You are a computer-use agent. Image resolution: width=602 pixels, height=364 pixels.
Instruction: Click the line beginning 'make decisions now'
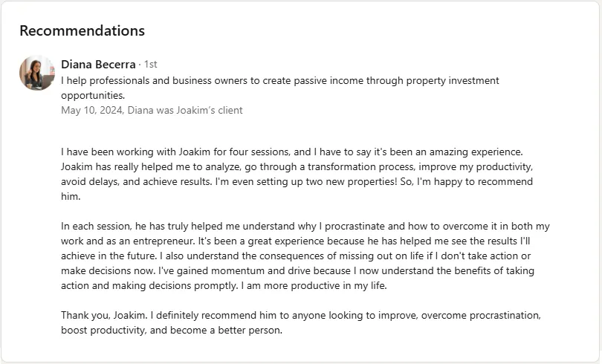tap(297, 271)
